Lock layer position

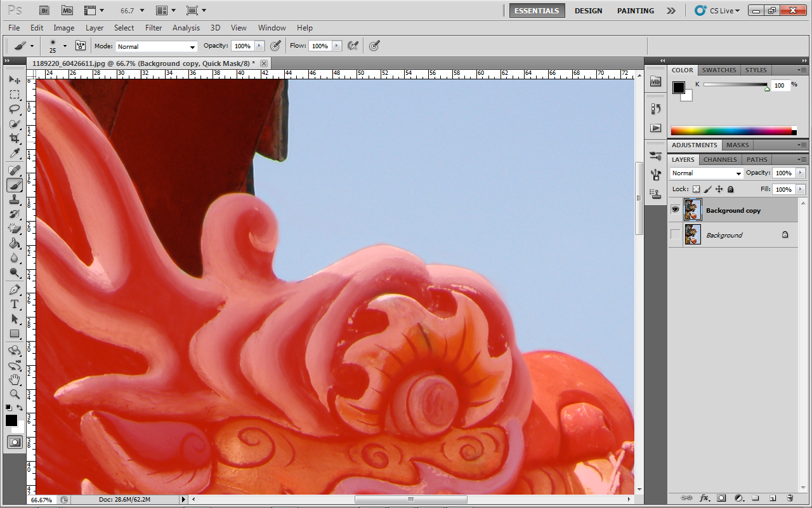point(719,189)
